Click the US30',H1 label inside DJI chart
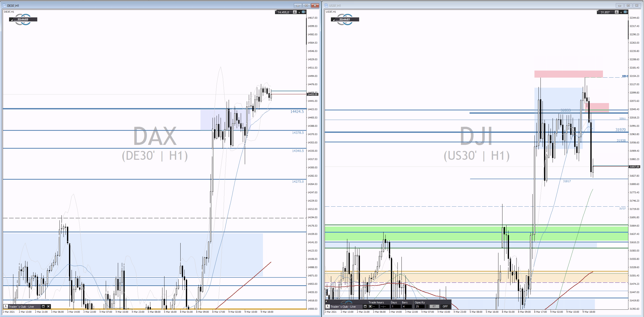 tap(331, 12)
